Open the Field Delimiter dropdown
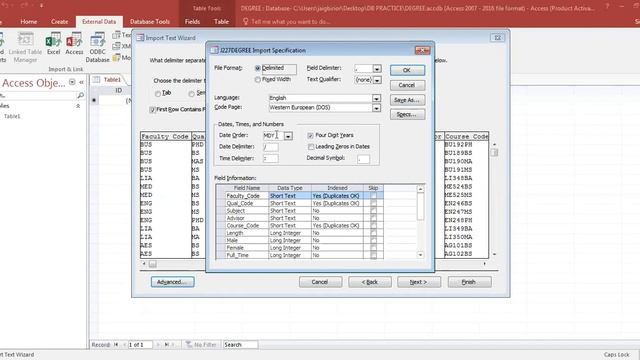This screenshot has height=360, width=640. coord(377,69)
